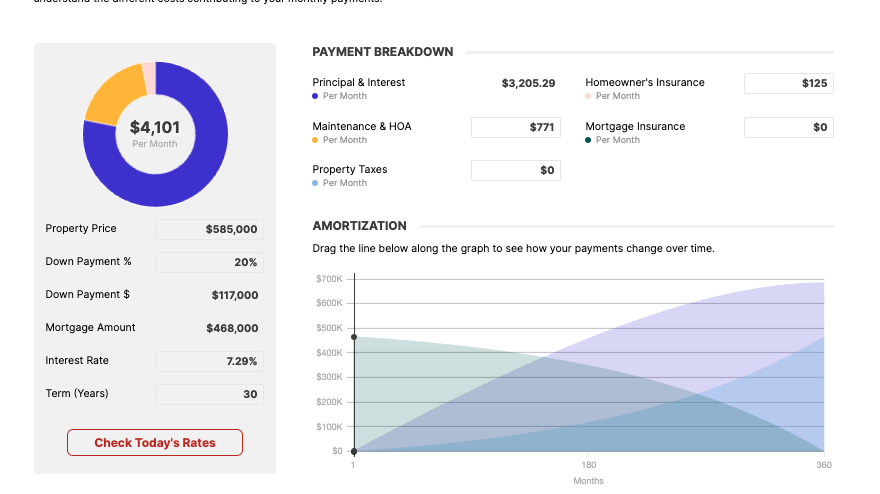Edit the Interest Rate field
The width and height of the screenshot is (880, 494).
coord(210,361)
